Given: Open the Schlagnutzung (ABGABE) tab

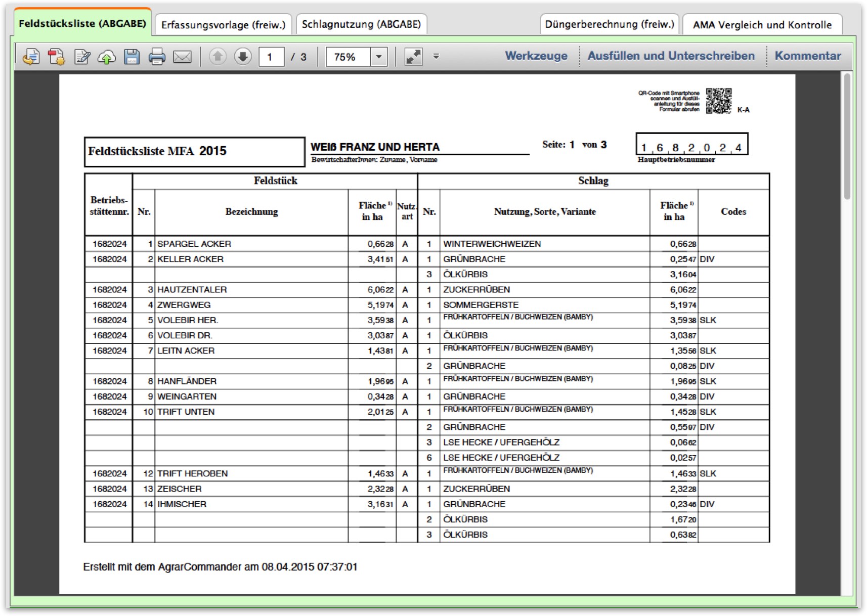Looking at the screenshot, I should pos(361,24).
